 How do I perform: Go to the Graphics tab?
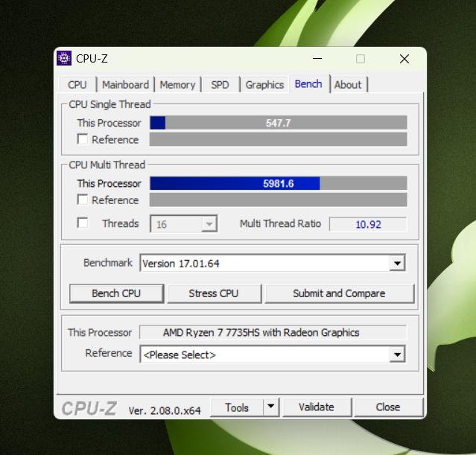click(264, 85)
